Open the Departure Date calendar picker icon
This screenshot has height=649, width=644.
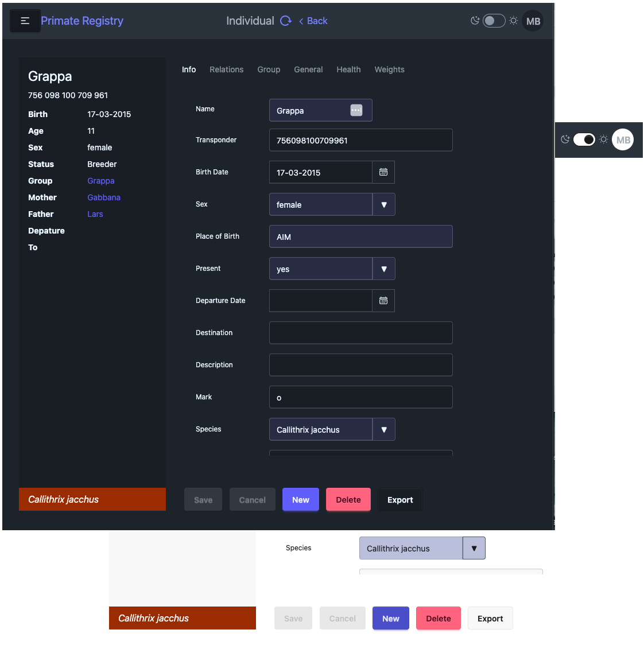click(383, 301)
